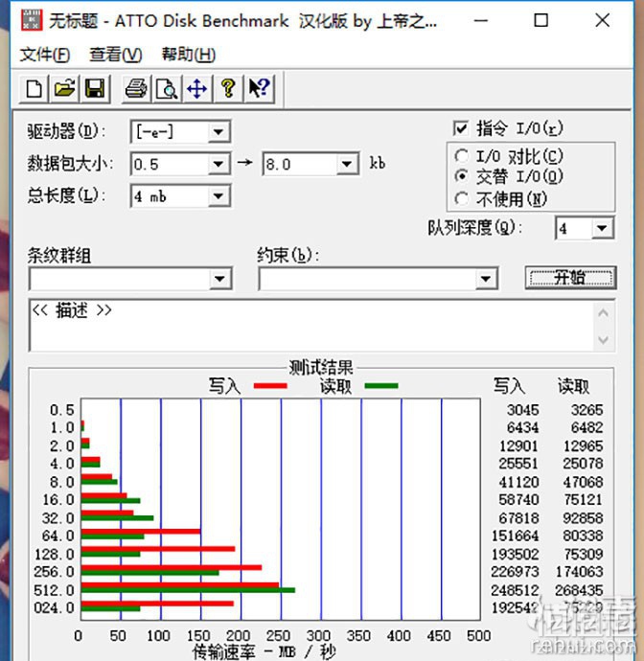
Task: Print results using the printer icon
Action: 136,89
